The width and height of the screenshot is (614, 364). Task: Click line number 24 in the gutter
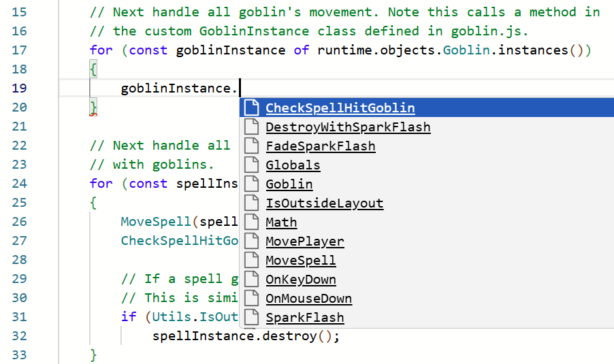(x=19, y=184)
